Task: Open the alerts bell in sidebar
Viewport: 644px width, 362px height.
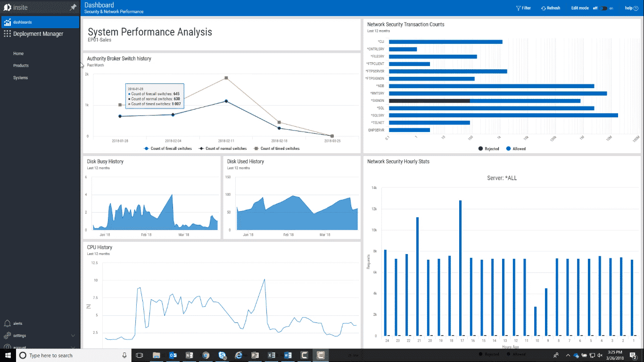Action: coord(7,323)
